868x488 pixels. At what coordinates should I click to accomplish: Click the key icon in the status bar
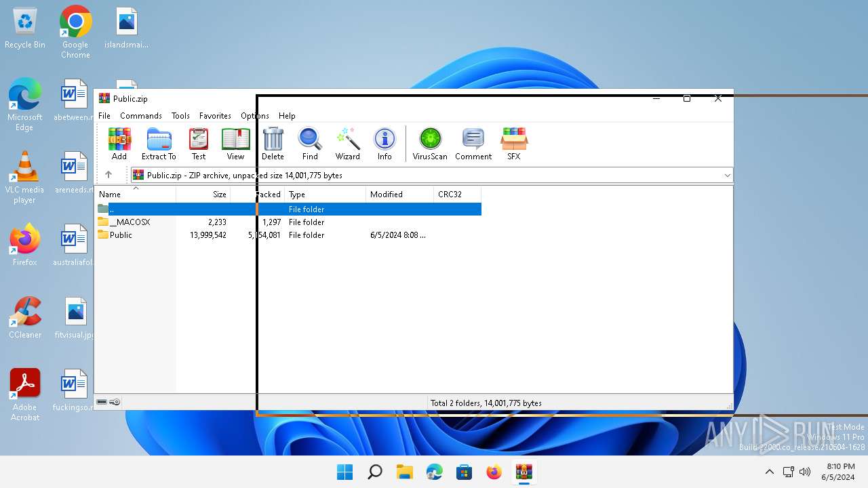click(x=115, y=402)
